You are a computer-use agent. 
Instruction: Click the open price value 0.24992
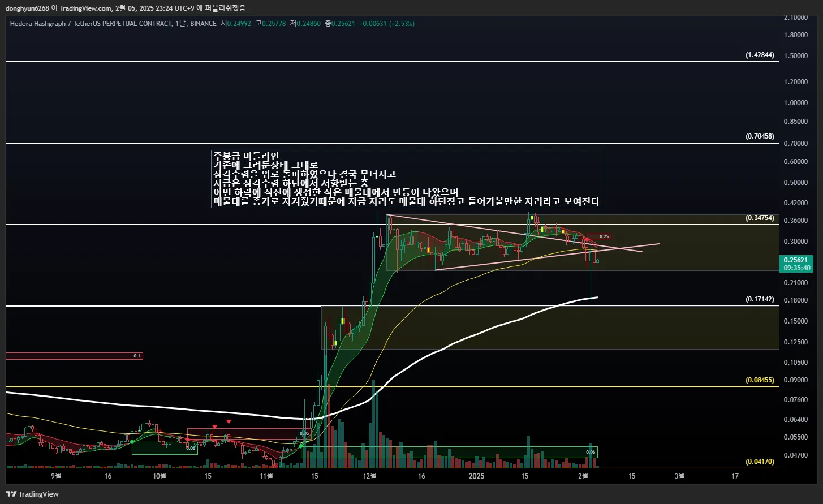pyautogui.click(x=239, y=24)
